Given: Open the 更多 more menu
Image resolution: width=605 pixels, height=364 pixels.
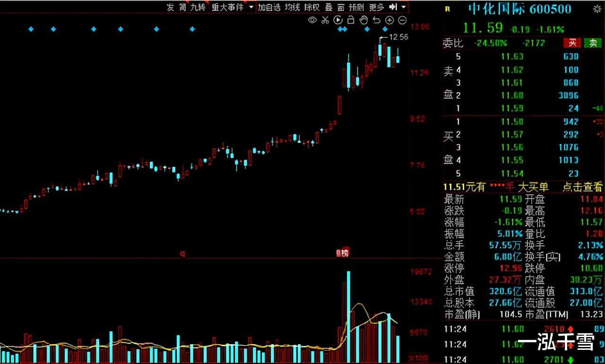Looking at the screenshot, I should click(x=377, y=7).
